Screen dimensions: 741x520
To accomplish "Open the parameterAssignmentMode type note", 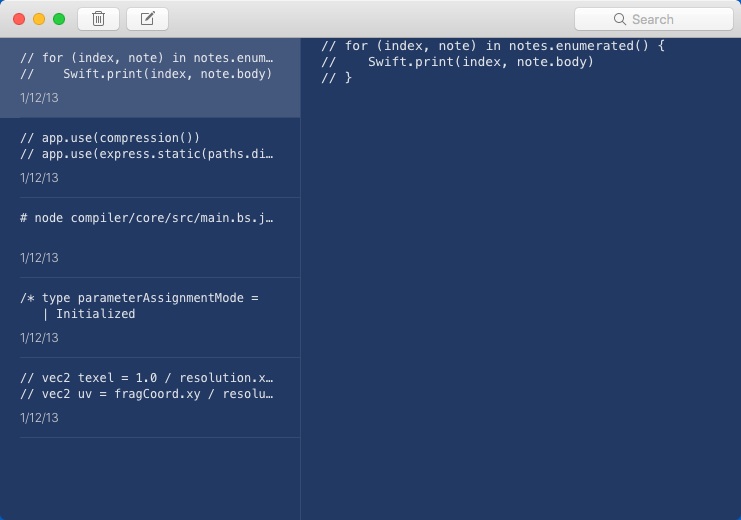I will tap(150, 318).
